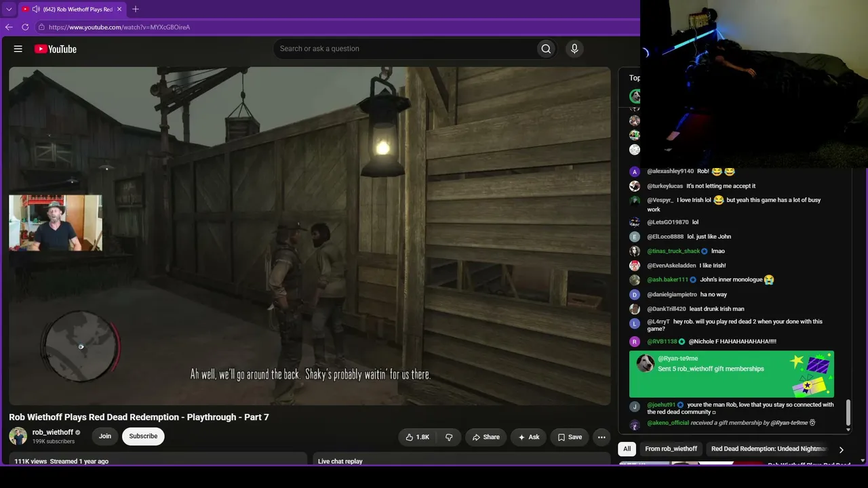868x488 pixels.
Task: Click the Red Dead Redemption video player
Action: click(310, 236)
